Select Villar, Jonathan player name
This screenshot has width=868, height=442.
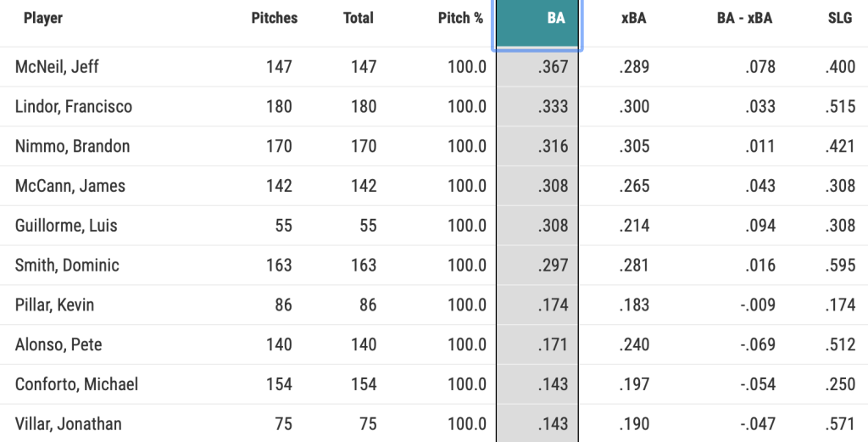[x=69, y=424]
